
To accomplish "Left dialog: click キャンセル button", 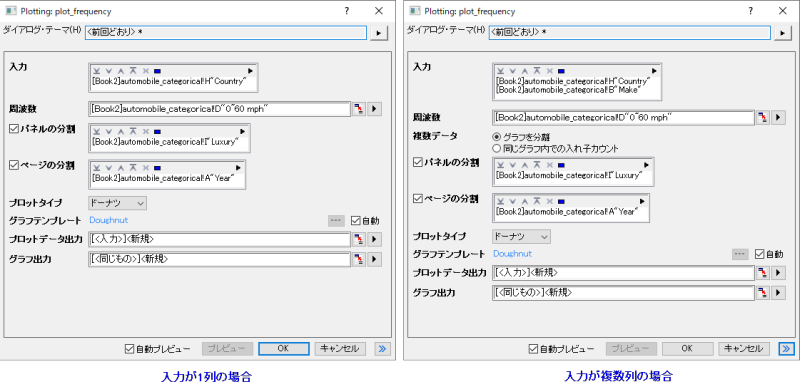I will click(x=340, y=349).
